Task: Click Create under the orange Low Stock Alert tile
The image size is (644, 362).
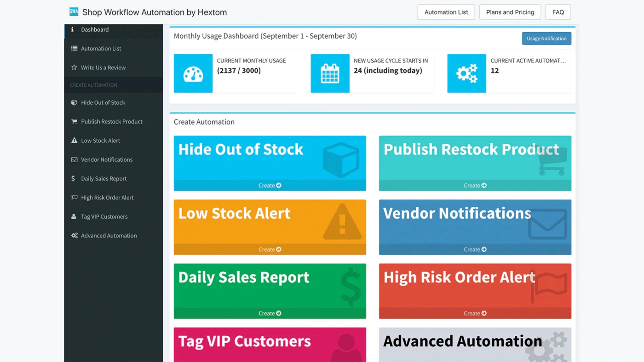Action: 270,249
